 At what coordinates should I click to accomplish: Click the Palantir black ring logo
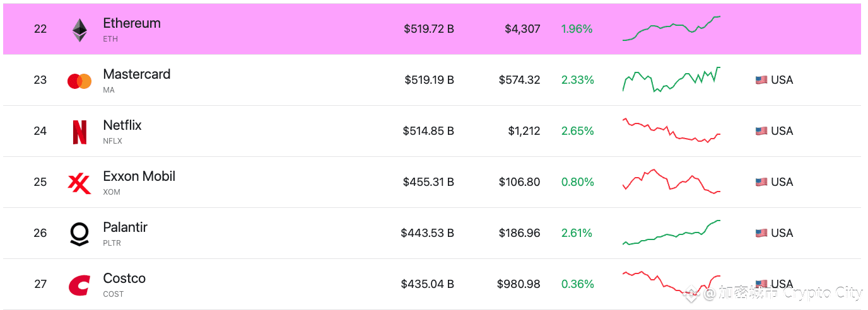79,234
